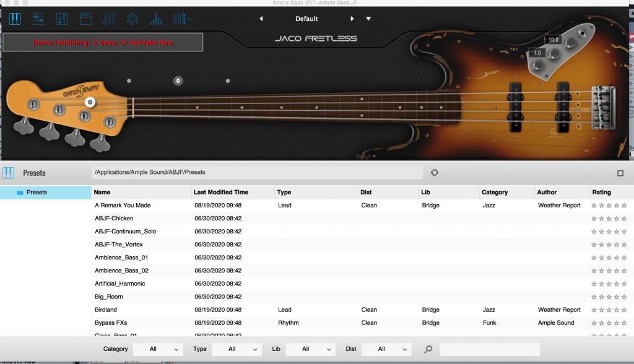This screenshot has height=364, width=634.
Task: Sort by Lib column header
Action: 425,192
